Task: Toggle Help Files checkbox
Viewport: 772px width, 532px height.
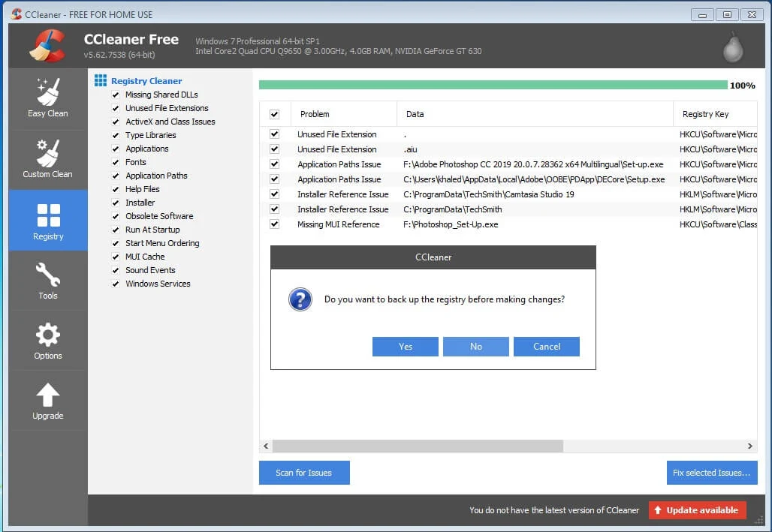Action: 116,190
